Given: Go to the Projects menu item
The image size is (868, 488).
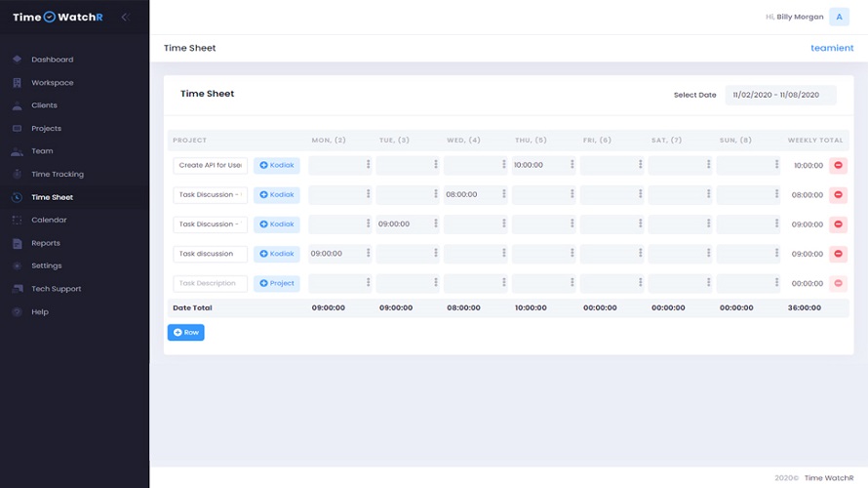Looking at the screenshot, I should 46,128.
